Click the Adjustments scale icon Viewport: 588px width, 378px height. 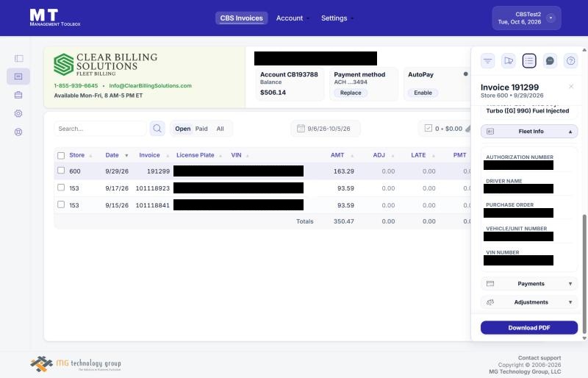490,302
